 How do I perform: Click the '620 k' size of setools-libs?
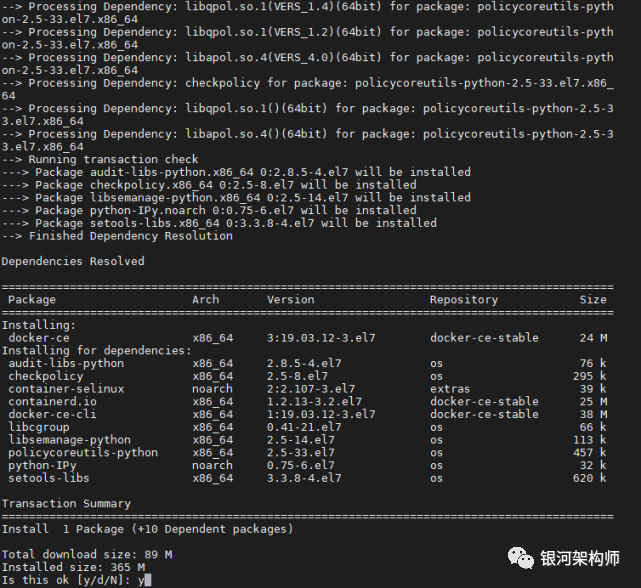point(589,478)
